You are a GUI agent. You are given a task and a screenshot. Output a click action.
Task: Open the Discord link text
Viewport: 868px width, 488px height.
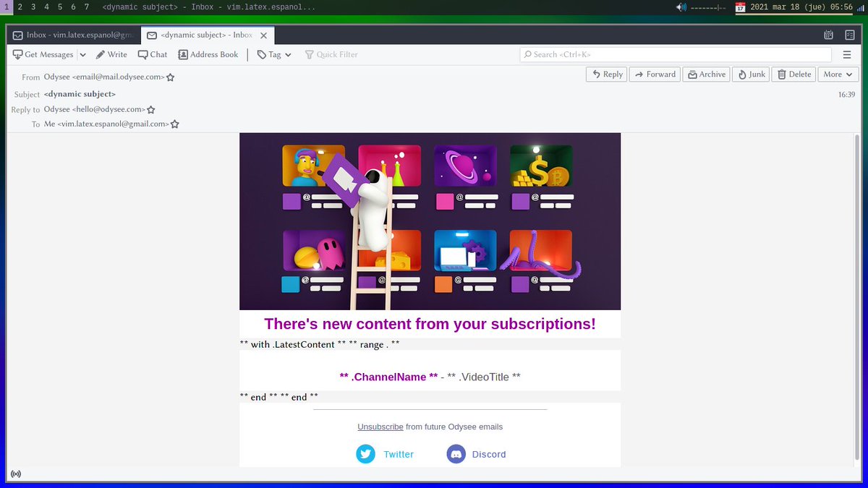pos(489,454)
